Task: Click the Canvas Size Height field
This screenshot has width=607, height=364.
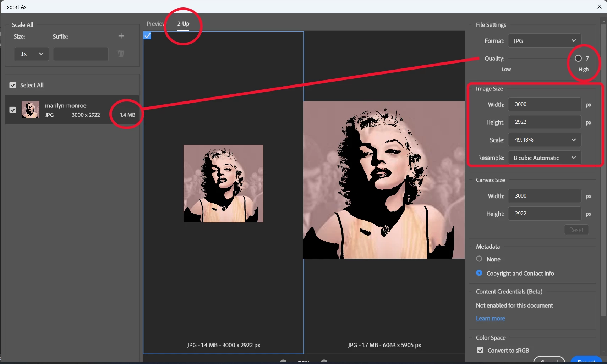Action: pos(545,214)
